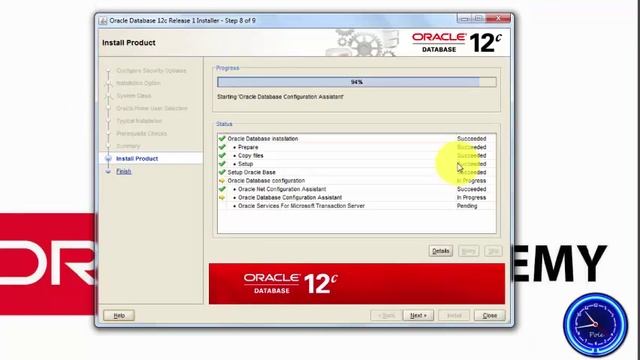The width and height of the screenshot is (640, 360).
Task: Select the Copy files status row
Action: (x=357, y=156)
